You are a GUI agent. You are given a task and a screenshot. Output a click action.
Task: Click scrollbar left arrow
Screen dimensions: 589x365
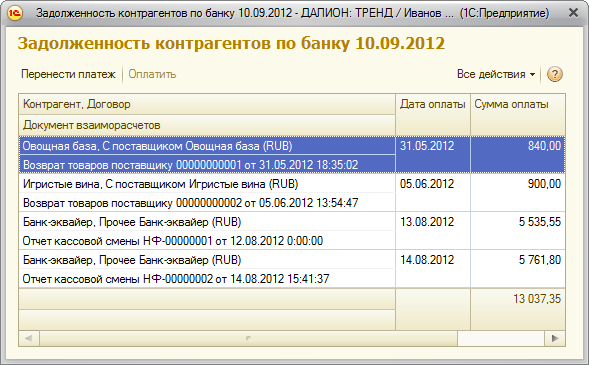pyautogui.click(x=29, y=338)
